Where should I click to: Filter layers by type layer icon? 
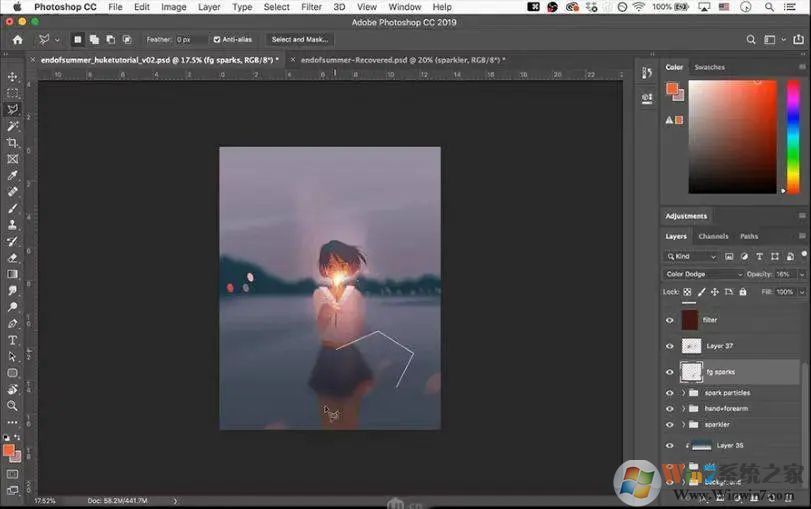coord(759,257)
